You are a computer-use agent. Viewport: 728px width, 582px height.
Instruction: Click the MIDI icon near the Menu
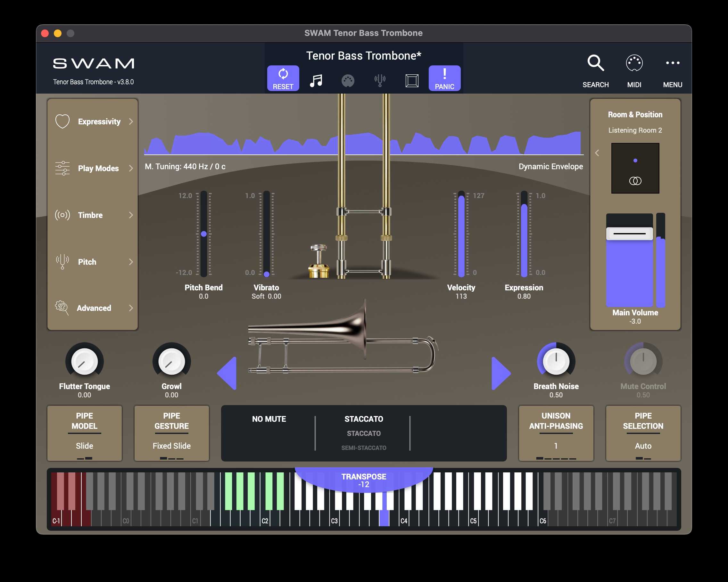(635, 63)
